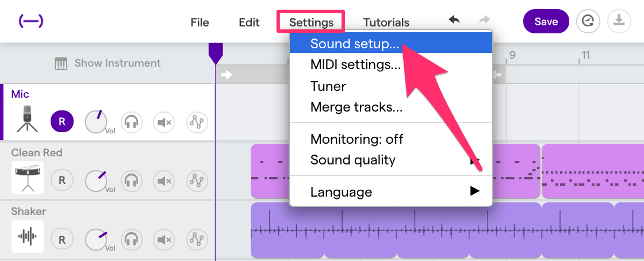Solo the Shaker track with headphones
The height and width of the screenshot is (261, 644).
[x=132, y=239]
